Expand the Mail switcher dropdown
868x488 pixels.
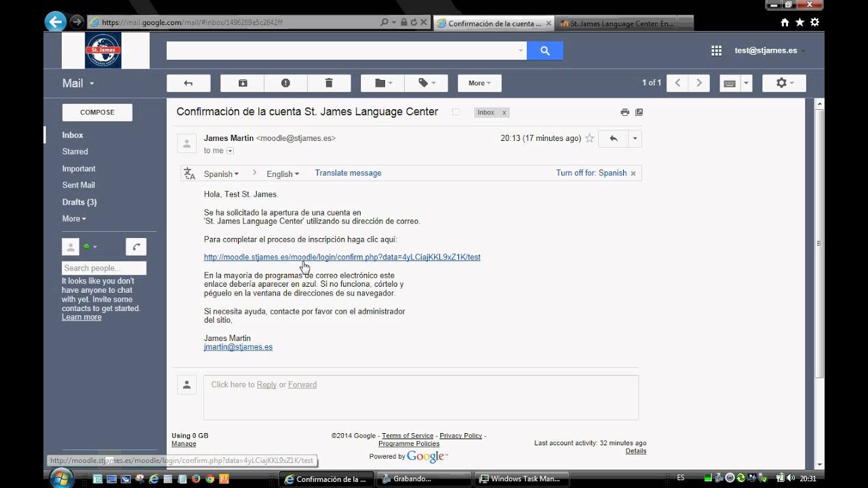[78, 83]
